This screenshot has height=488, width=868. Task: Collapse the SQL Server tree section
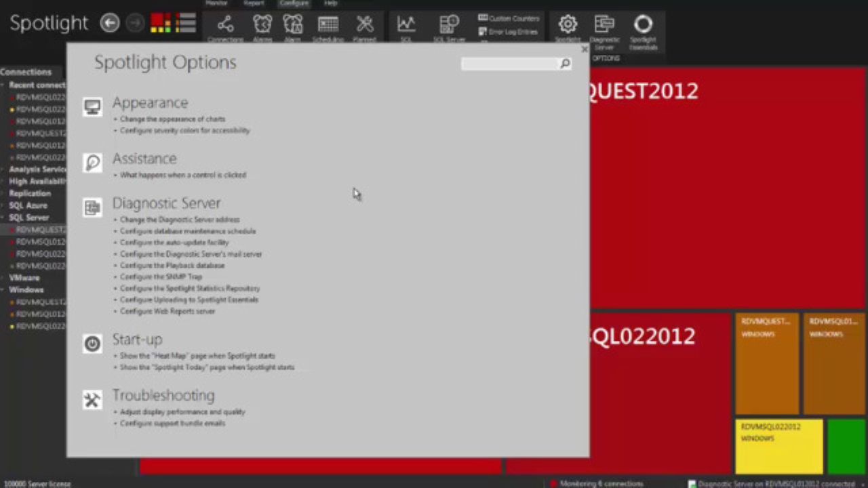(5, 218)
